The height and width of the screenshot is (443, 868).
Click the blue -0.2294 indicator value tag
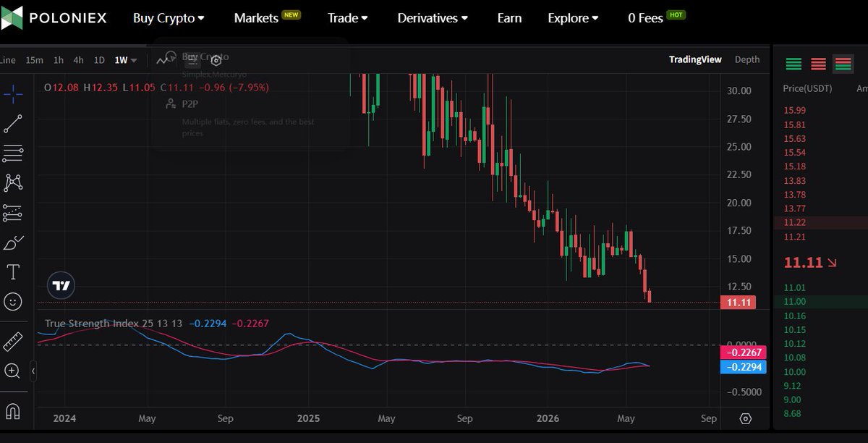point(743,367)
